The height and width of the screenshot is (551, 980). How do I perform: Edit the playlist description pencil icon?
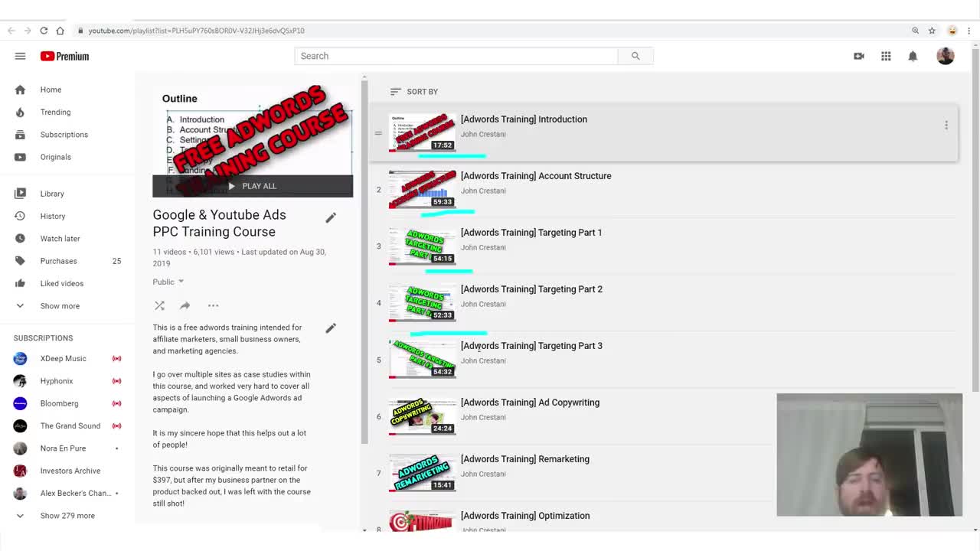tap(331, 328)
